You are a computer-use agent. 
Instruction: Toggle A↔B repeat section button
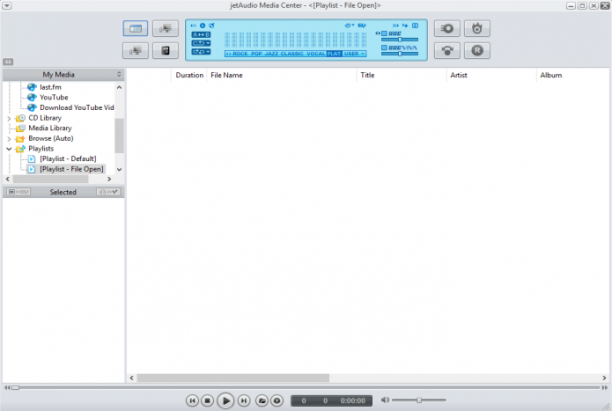click(x=201, y=35)
